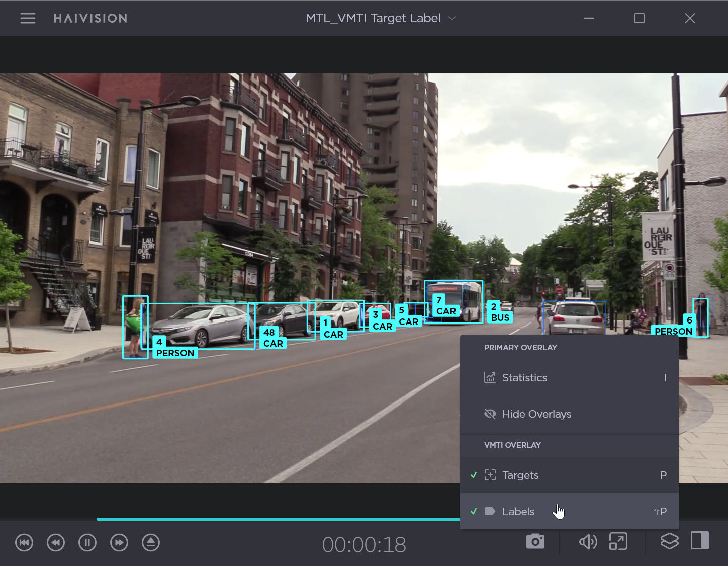Pause the video playback
Screen dimensions: 728x566
(x=87, y=543)
